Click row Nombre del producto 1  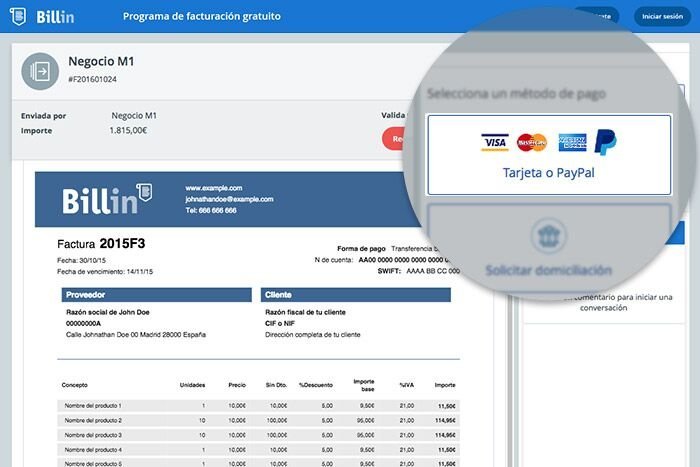click(x=258, y=406)
